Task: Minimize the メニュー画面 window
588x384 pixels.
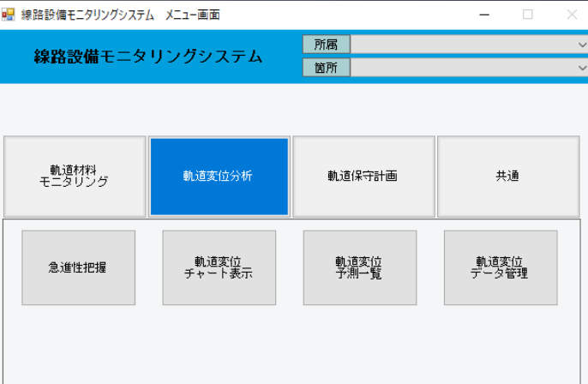Action: (484, 15)
